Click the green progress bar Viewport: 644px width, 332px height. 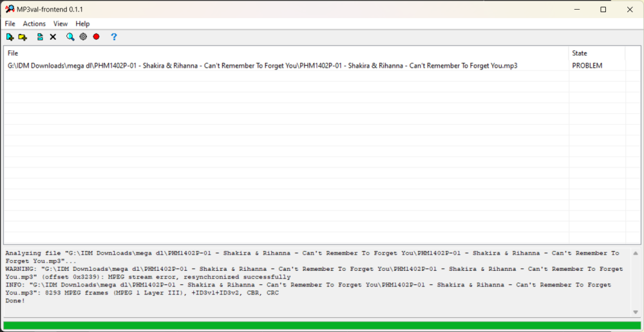tap(322, 325)
